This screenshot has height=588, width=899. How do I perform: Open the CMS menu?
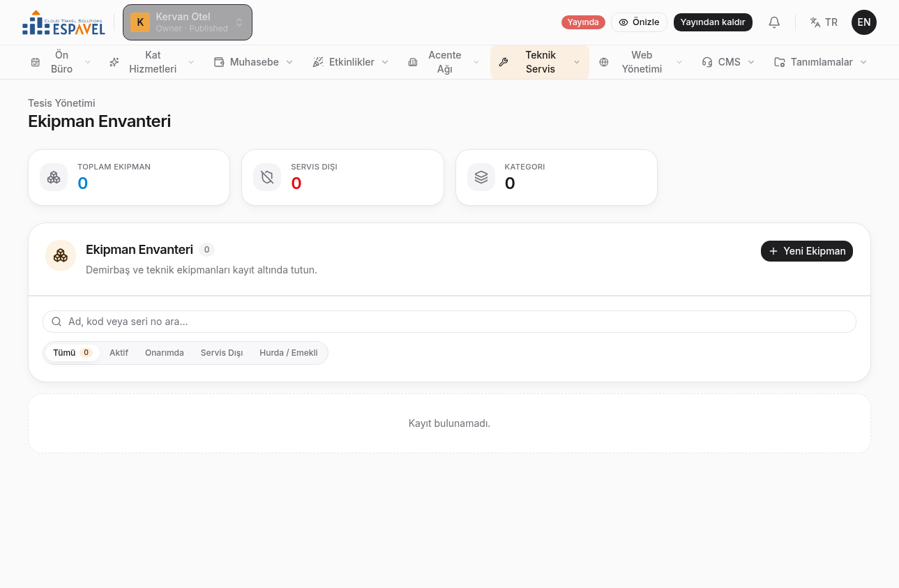click(729, 62)
